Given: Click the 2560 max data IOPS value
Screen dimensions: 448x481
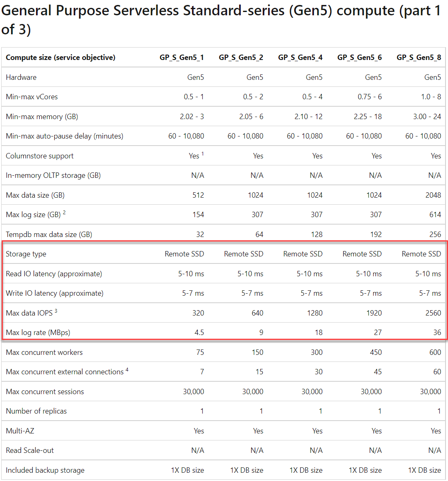Looking at the screenshot, I should tap(433, 313).
